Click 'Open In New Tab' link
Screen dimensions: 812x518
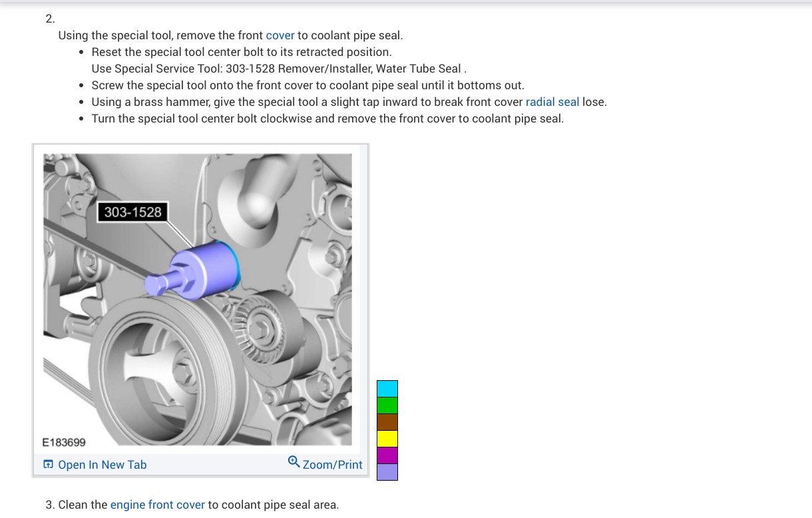[x=102, y=465]
